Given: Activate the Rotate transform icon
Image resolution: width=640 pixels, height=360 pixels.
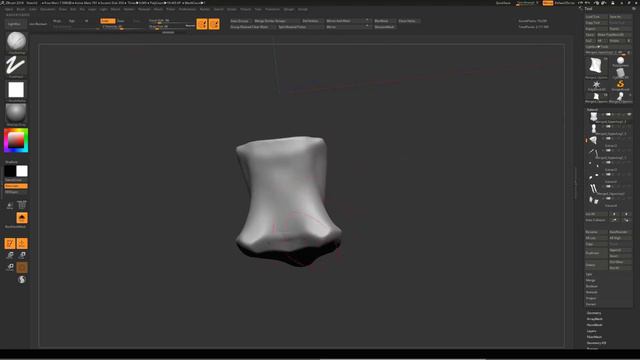Looking at the screenshot, I should 10,267.
